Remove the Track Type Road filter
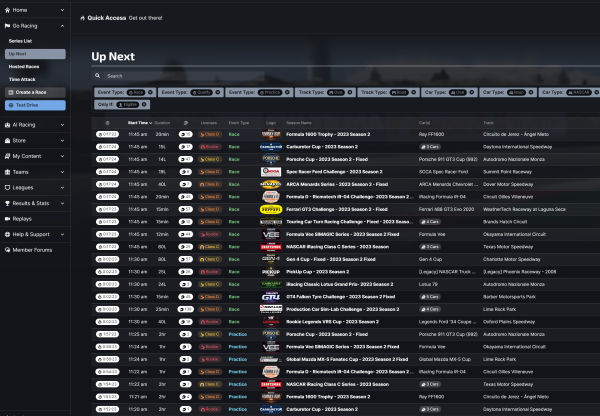Image resolution: width=600 pixels, height=416 pixels. 414,92
